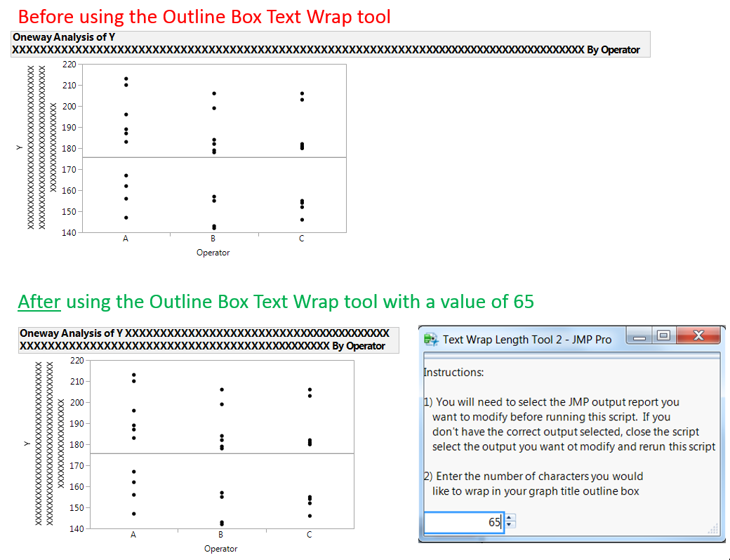Click the Operator axis label on top chart
730x560 pixels.
(213, 253)
